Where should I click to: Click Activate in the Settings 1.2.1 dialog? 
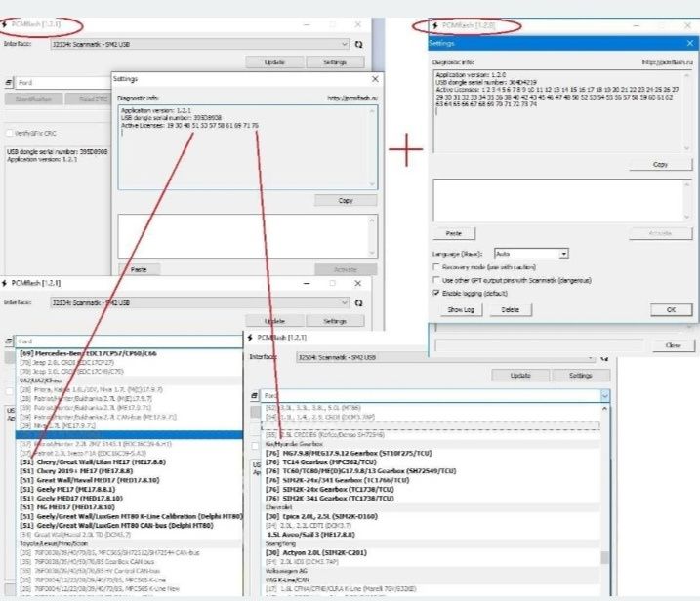pyautogui.click(x=346, y=269)
